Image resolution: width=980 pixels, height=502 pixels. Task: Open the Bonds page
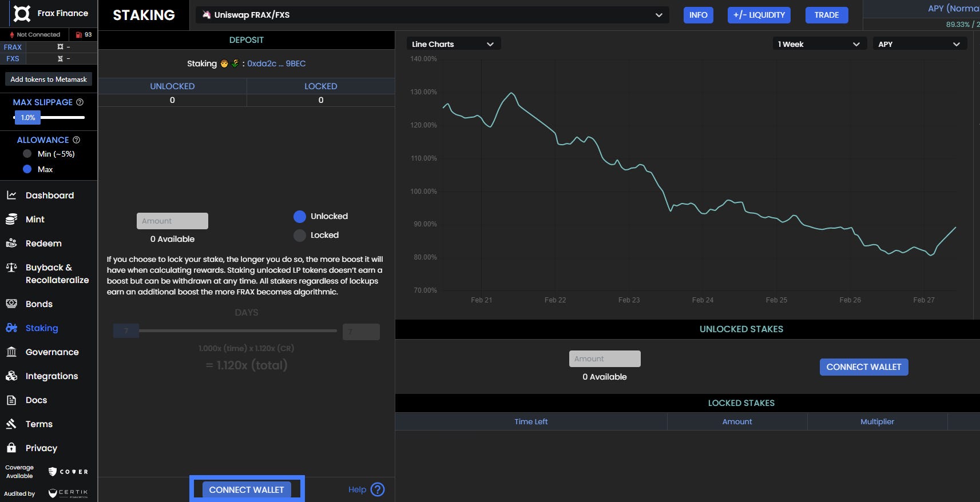tap(39, 304)
